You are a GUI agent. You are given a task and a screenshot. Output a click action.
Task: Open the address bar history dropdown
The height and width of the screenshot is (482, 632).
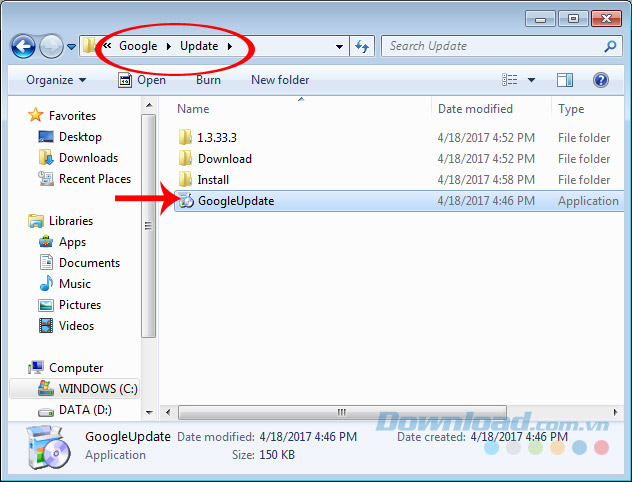click(x=339, y=47)
